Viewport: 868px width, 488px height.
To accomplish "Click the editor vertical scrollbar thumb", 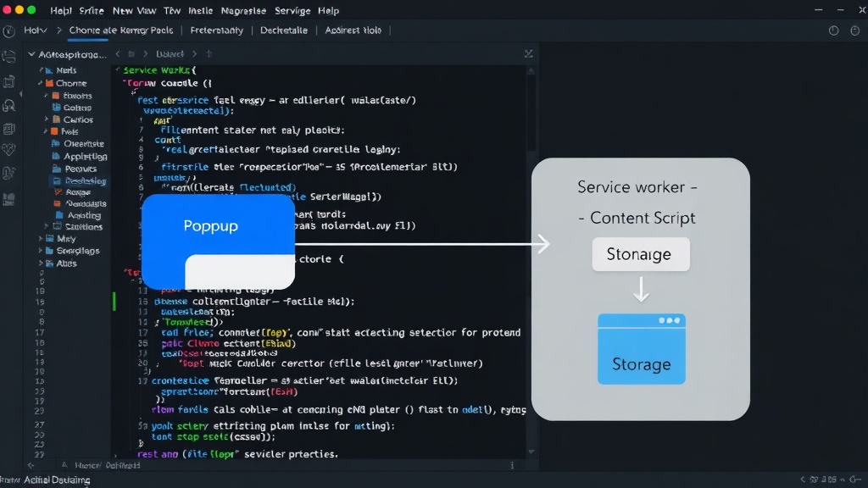I will coord(531,114).
